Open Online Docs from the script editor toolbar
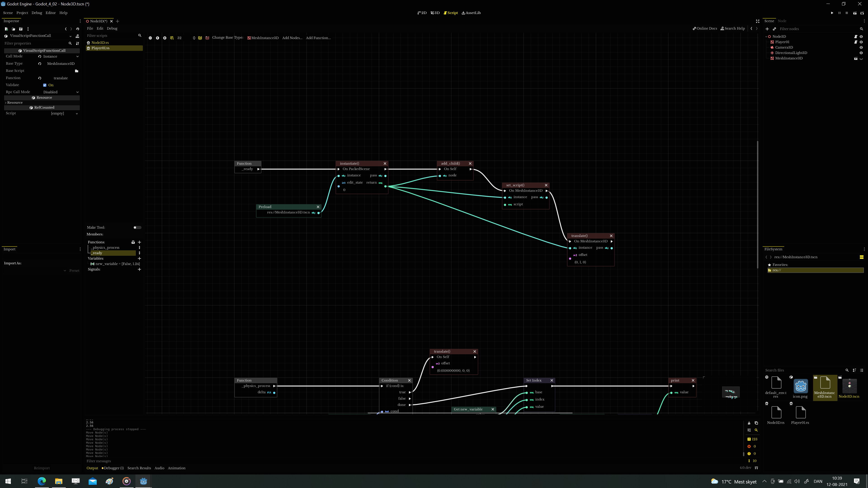 (705, 28)
